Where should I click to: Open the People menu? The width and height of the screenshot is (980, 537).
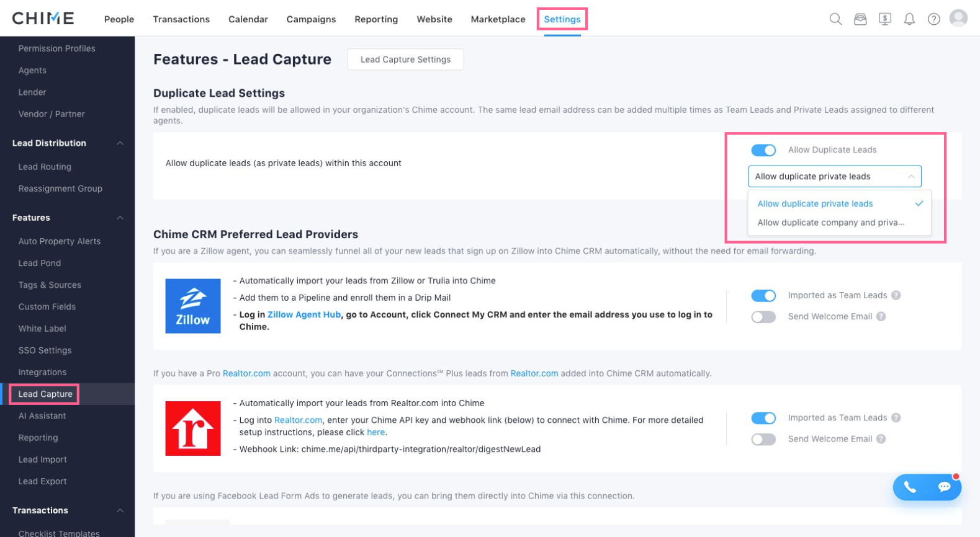[119, 19]
